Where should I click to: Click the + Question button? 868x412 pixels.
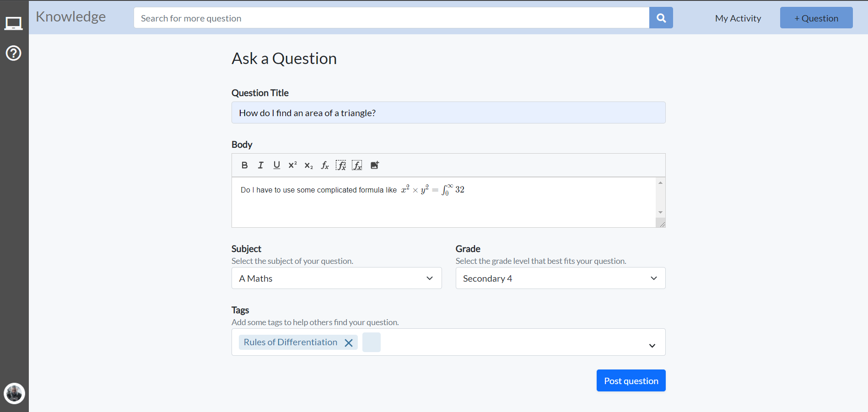click(816, 18)
